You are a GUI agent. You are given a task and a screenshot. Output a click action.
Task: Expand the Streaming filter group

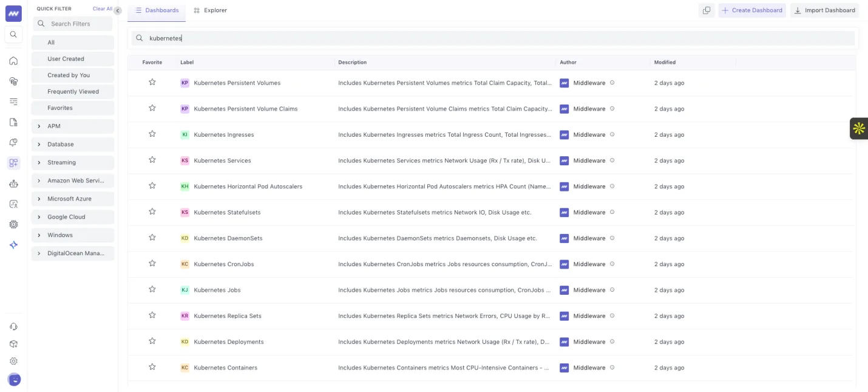tap(73, 163)
